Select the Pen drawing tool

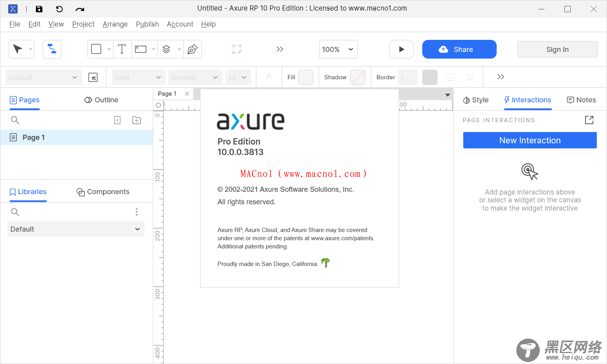[x=193, y=49]
